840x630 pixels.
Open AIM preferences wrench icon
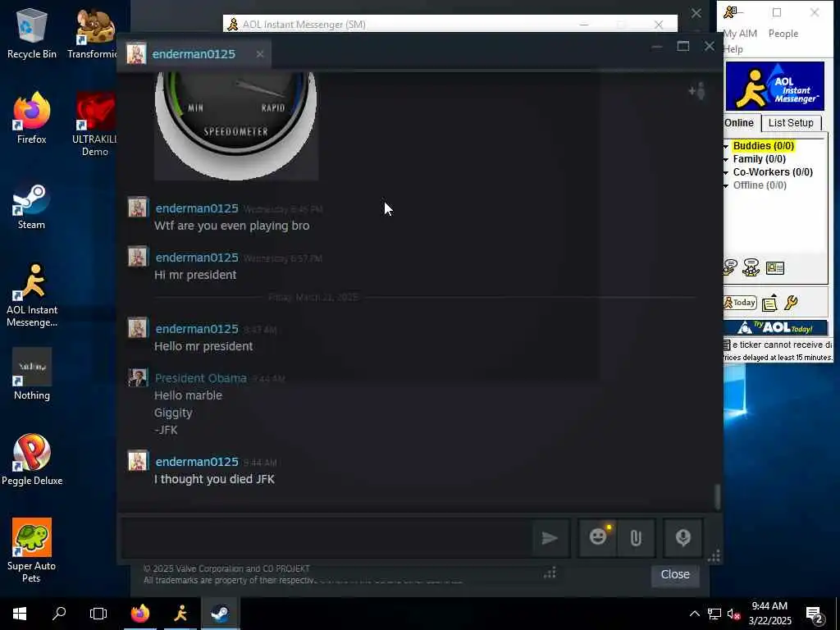coord(791,303)
